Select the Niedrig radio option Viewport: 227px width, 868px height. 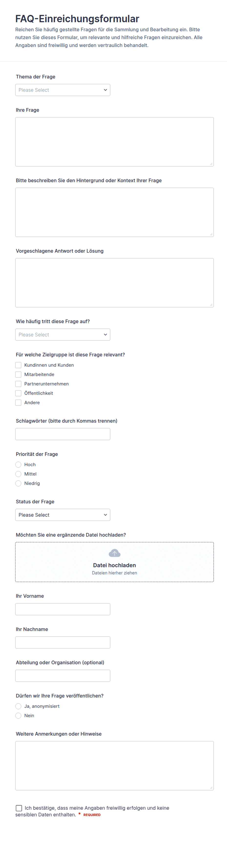tap(18, 484)
